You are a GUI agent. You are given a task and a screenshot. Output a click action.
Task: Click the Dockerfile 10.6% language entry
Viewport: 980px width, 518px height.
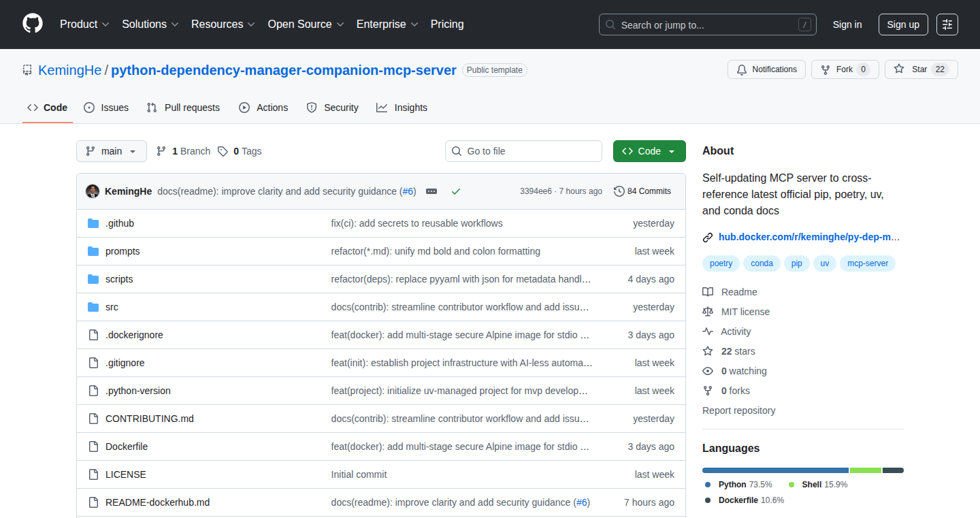[x=745, y=500]
